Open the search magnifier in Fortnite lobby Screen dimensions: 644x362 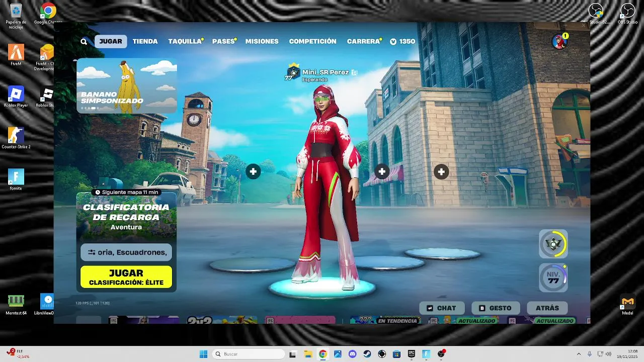[84, 42]
